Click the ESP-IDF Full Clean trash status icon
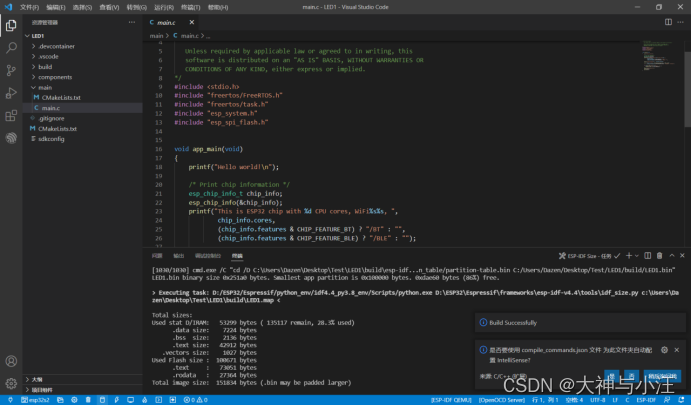Screen dimensions: 691x405 click(x=88, y=400)
